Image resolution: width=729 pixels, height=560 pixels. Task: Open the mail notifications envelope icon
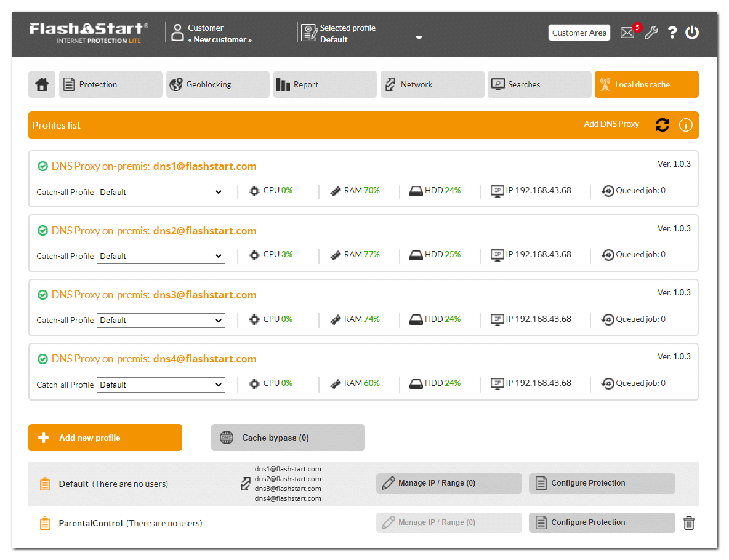(627, 33)
